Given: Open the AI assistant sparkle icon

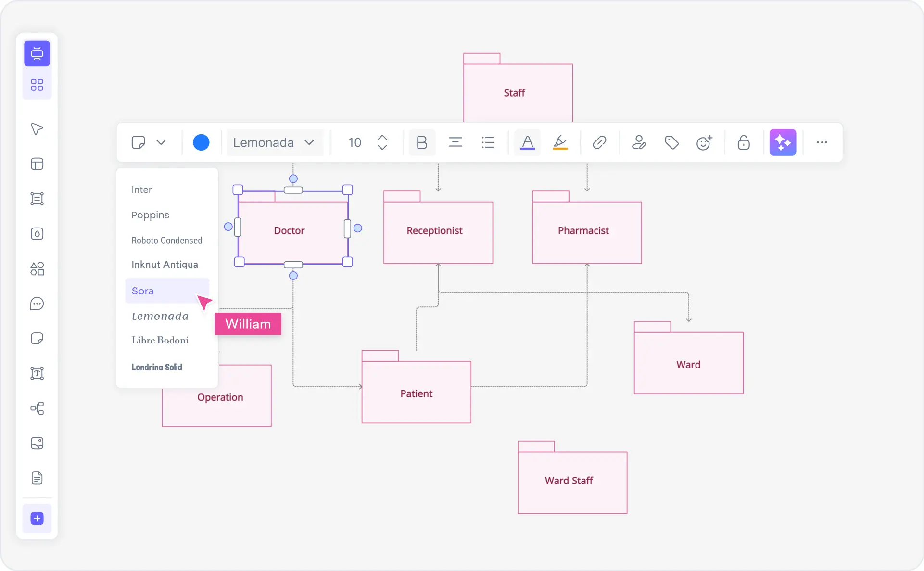Looking at the screenshot, I should tap(783, 142).
